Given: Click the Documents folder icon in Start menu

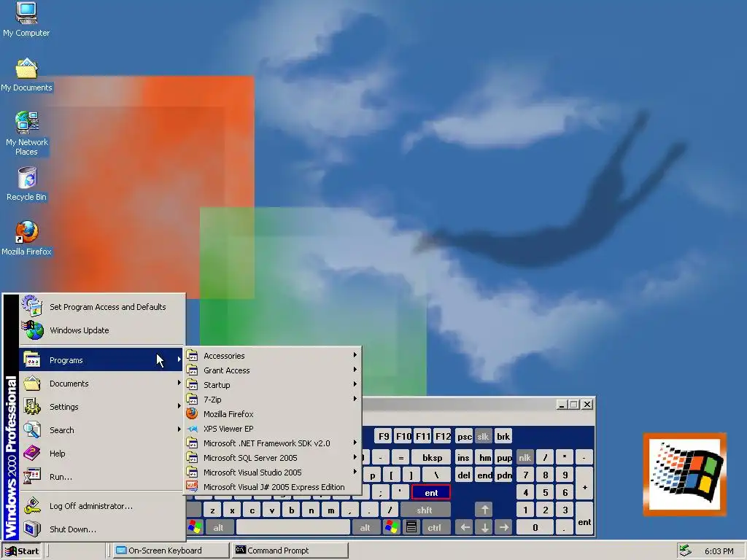Looking at the screenshot, I should [x=32, y=383].
